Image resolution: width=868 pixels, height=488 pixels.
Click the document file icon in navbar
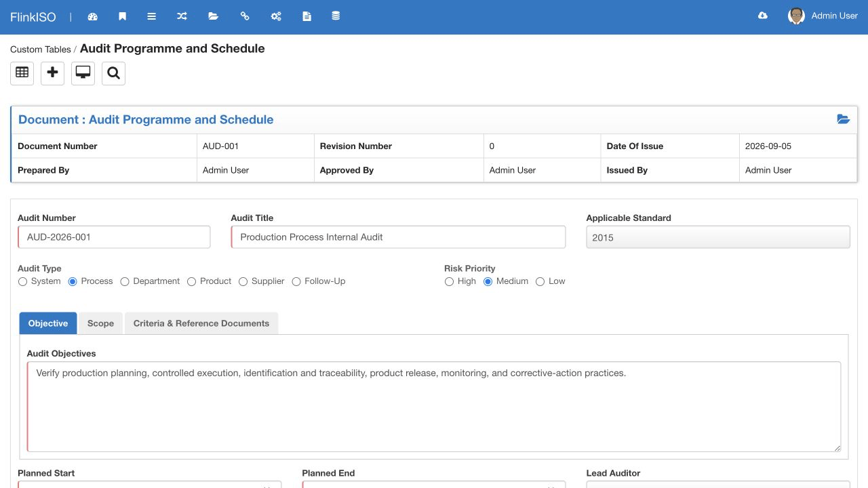coord(307,16)
